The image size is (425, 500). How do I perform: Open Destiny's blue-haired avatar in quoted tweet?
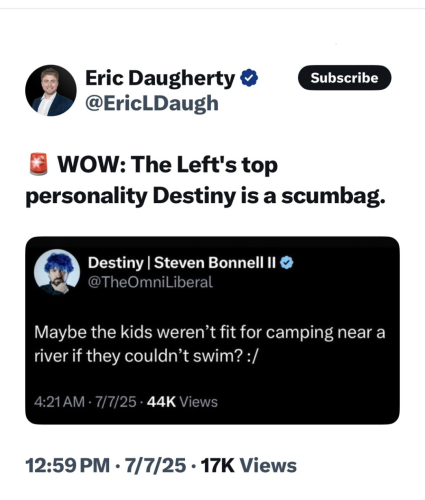[x=57, y=272]
